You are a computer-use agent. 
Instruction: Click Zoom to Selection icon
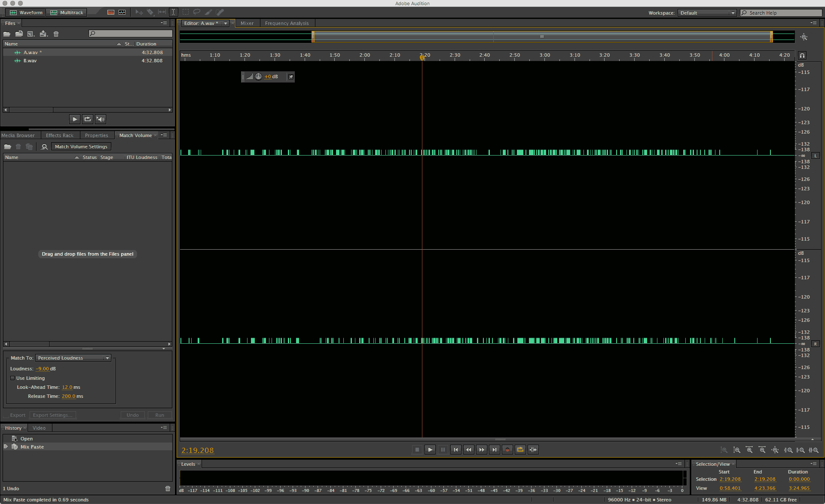coord(813,450)
